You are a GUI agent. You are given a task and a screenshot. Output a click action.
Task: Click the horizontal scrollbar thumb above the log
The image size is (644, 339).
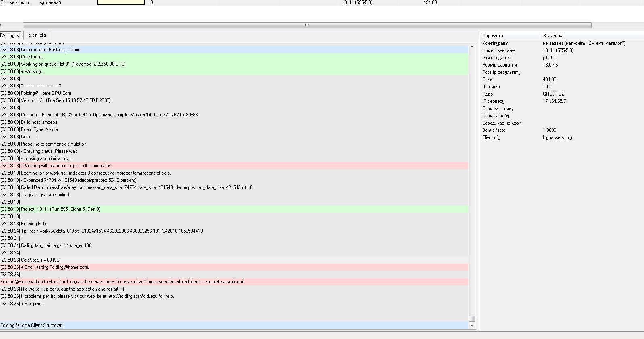[x=307, y=25]
